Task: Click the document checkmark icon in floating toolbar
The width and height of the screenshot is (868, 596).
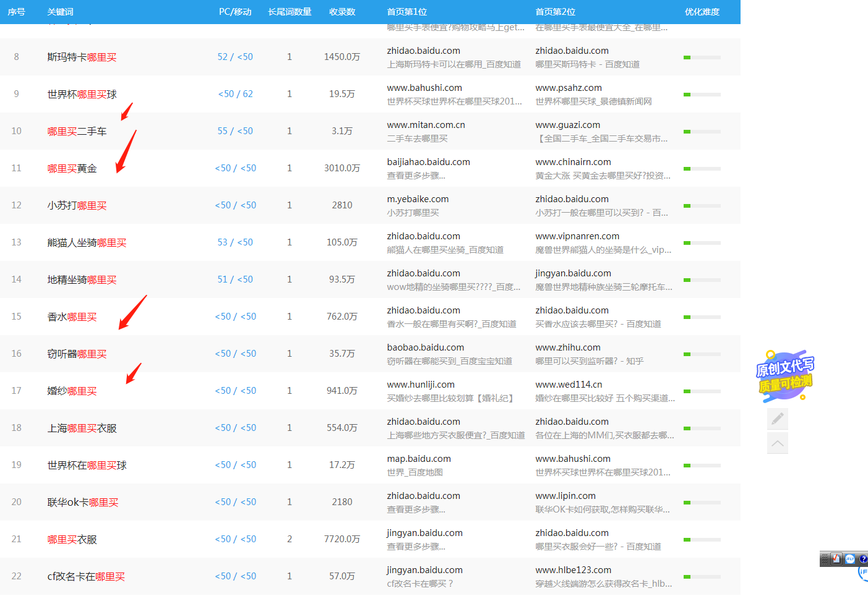Action: pos(836,559)
